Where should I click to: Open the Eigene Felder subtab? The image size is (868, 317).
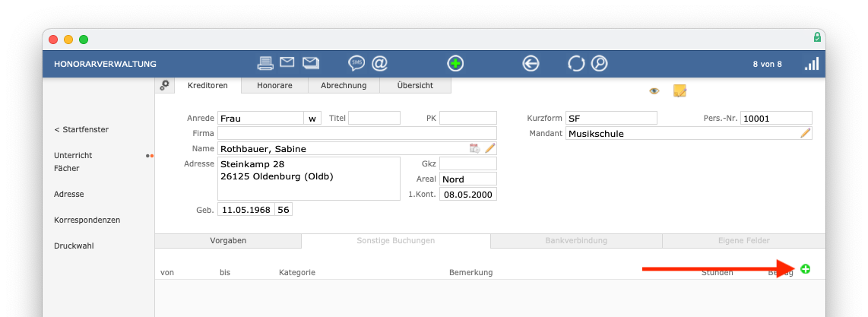tap(743, 241)
